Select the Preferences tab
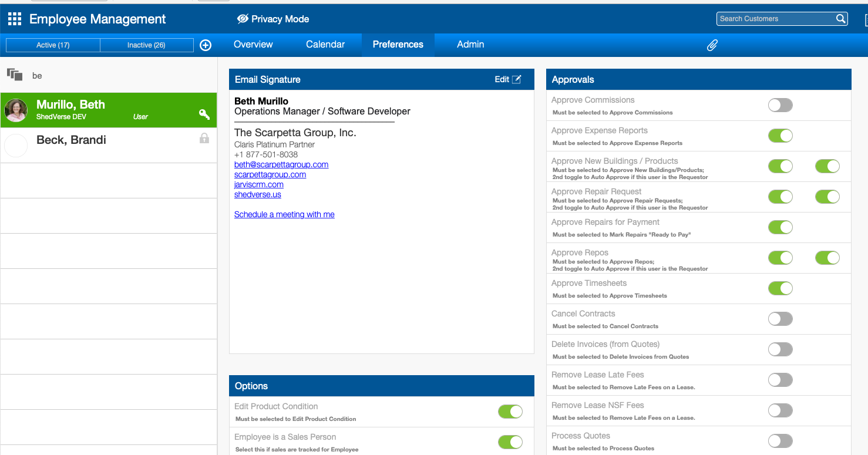 pyautogui.click(x=398, y=45)
